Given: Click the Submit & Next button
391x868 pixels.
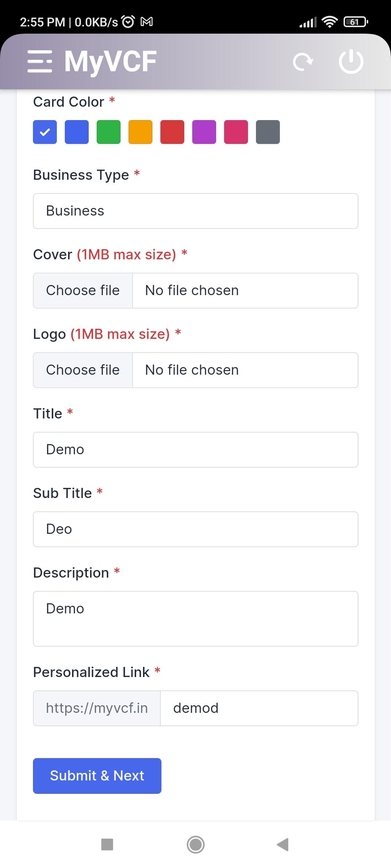Looking at the screenshot, I should [97, 776].
